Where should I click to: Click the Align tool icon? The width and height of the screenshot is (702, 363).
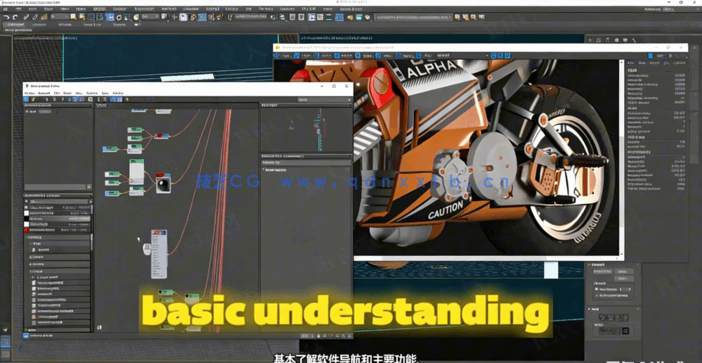point(283,17)
